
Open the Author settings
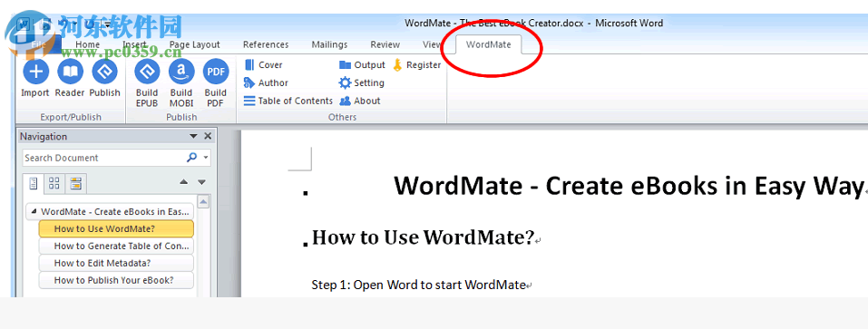point(267,83)
